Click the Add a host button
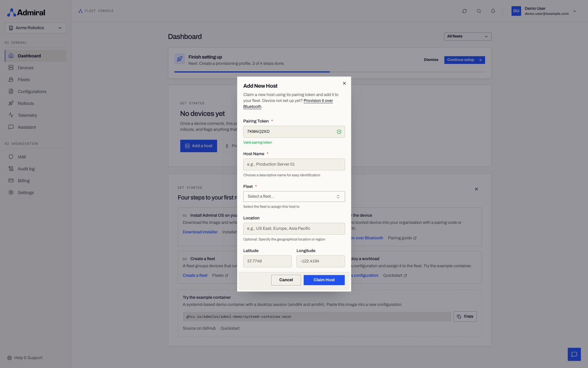This screenshot has width=588, height=368. click(x=198, y=146)
